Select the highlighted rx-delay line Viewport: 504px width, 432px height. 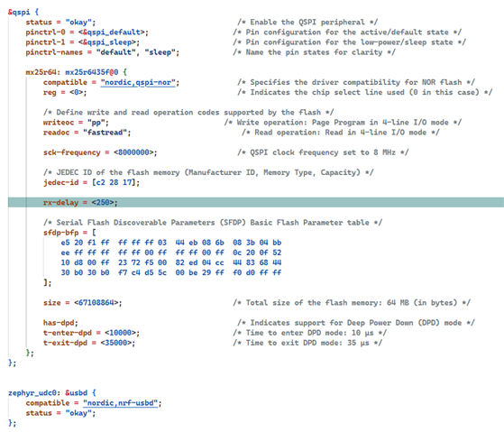pos(256,203)
